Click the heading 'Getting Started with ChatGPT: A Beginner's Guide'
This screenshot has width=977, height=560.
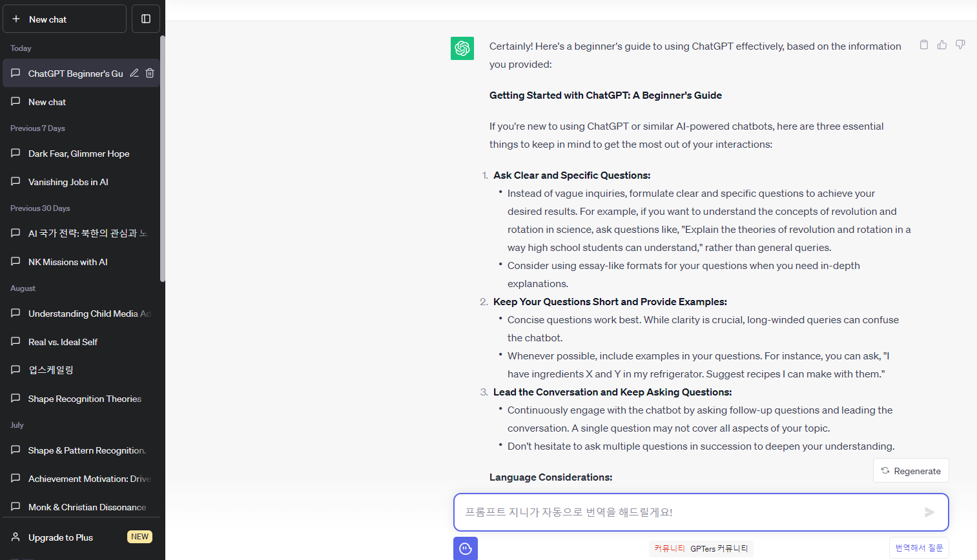[x=606, y=95]
